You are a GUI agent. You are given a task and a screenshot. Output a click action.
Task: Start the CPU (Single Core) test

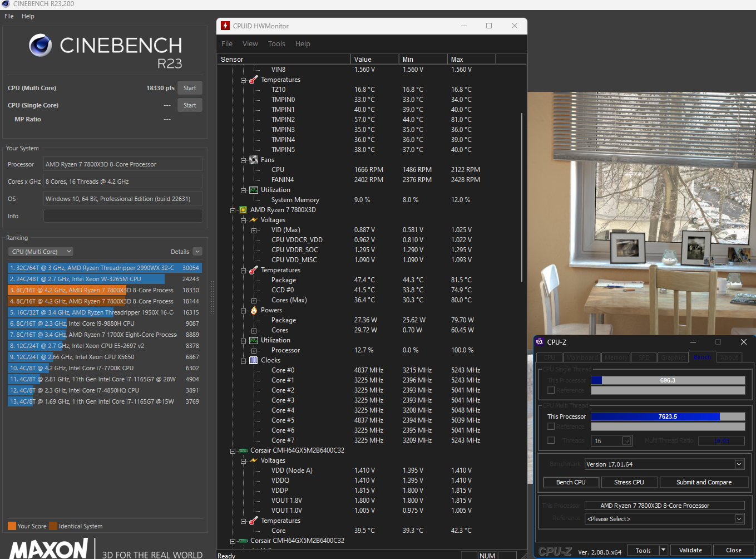[190, 105]
